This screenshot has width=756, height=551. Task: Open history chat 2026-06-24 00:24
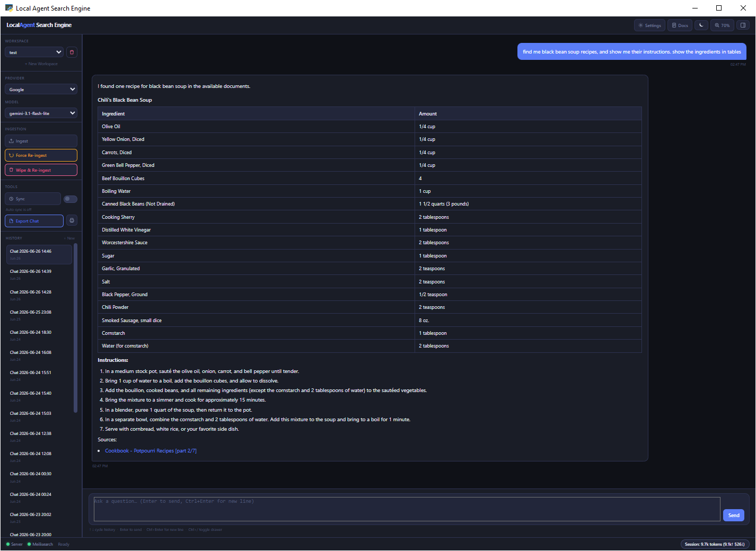(x=39, y=497)
